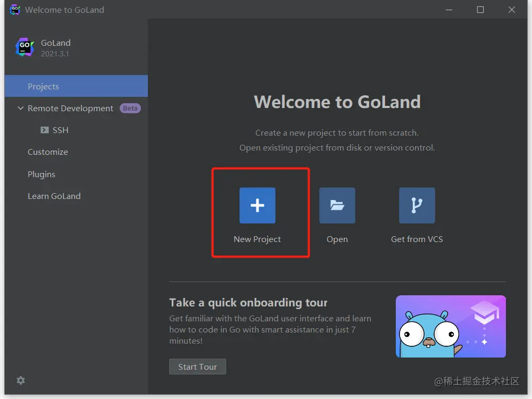
Task: Click the New Project label
Action: 257,239
